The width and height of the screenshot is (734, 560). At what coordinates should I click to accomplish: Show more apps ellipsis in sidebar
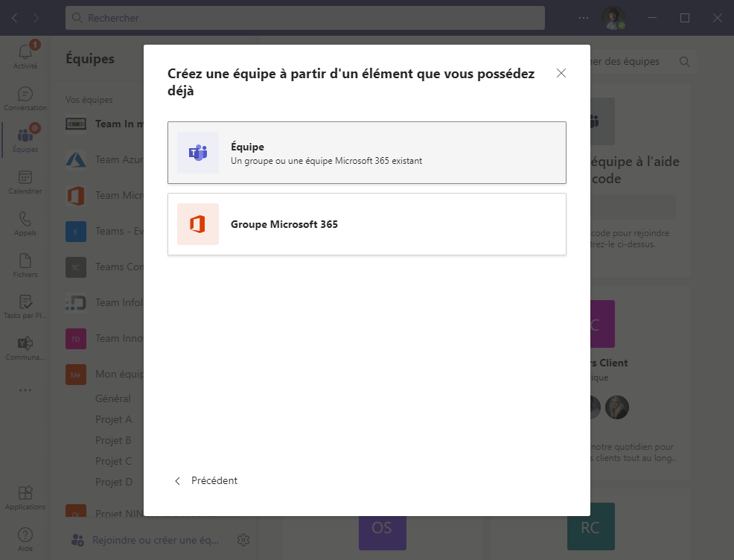click(25, 390)
